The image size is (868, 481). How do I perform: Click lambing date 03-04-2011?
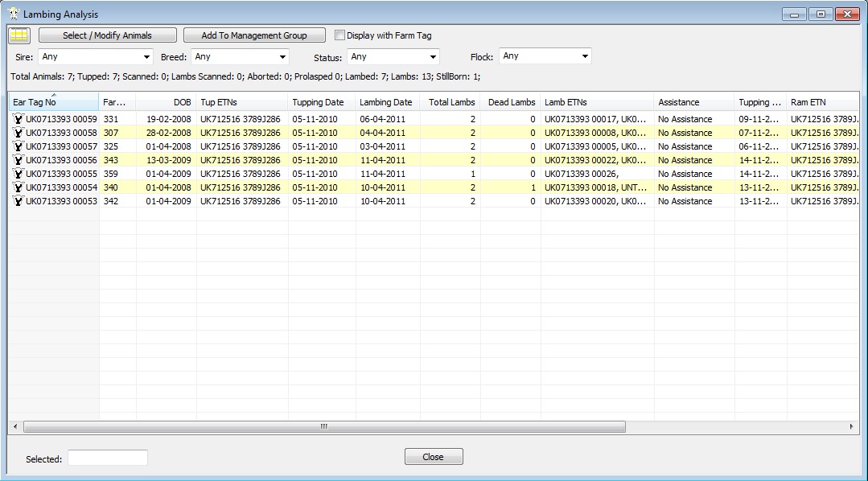click(383, 146)
